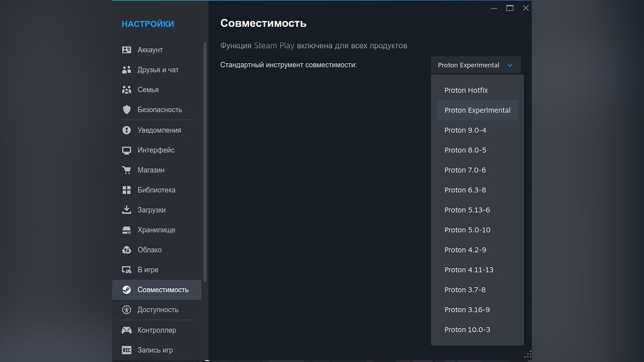Image resolution: width=644 pixels, height=362 pixels.
Task: Click the Store shopping cart icon
Action: 127,170
